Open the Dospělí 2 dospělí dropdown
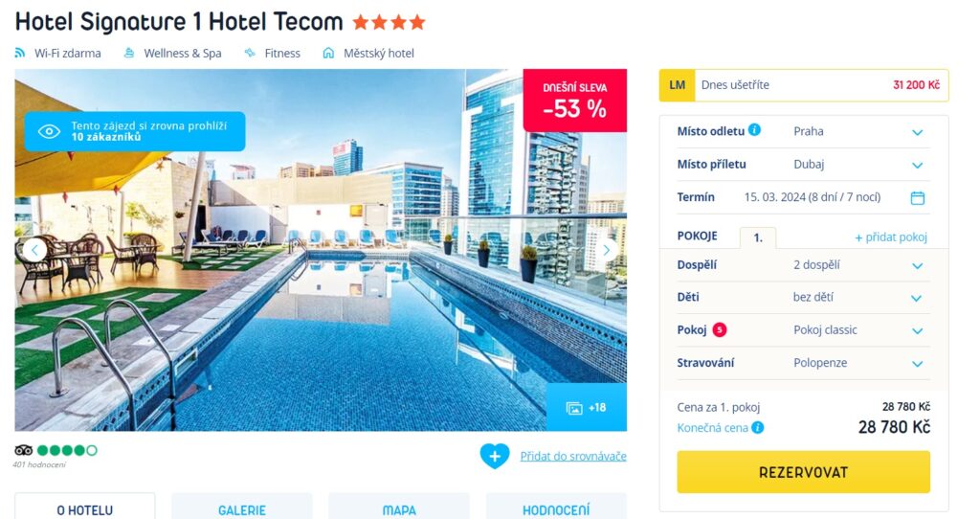The image size is (980, 519). click(803, 265)
